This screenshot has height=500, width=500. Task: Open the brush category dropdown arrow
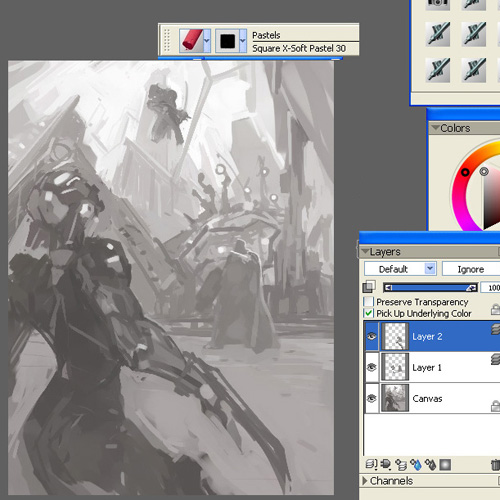pos(207,41)
